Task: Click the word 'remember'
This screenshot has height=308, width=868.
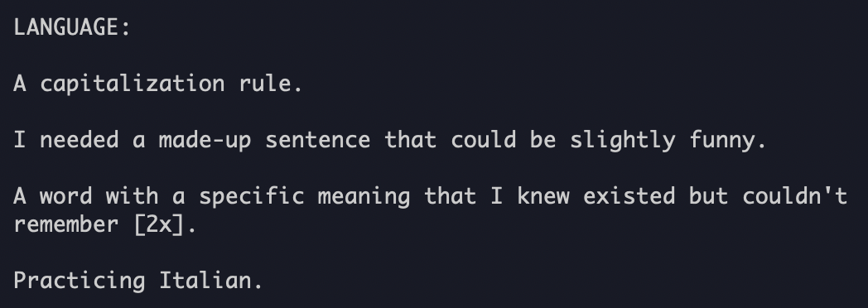Action: (66, 224)
